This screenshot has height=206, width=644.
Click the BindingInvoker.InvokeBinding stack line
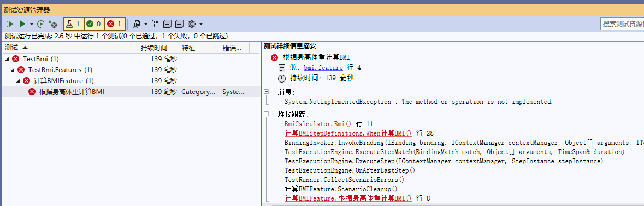tap(464, 143)
